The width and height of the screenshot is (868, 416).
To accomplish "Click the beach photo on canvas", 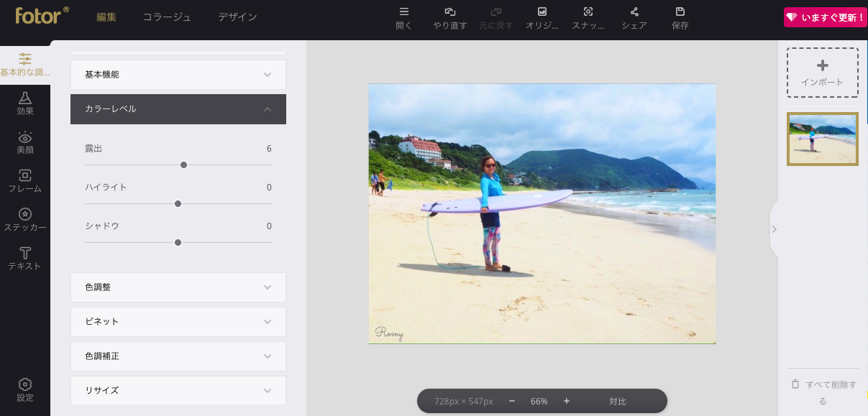I will 542,213.
